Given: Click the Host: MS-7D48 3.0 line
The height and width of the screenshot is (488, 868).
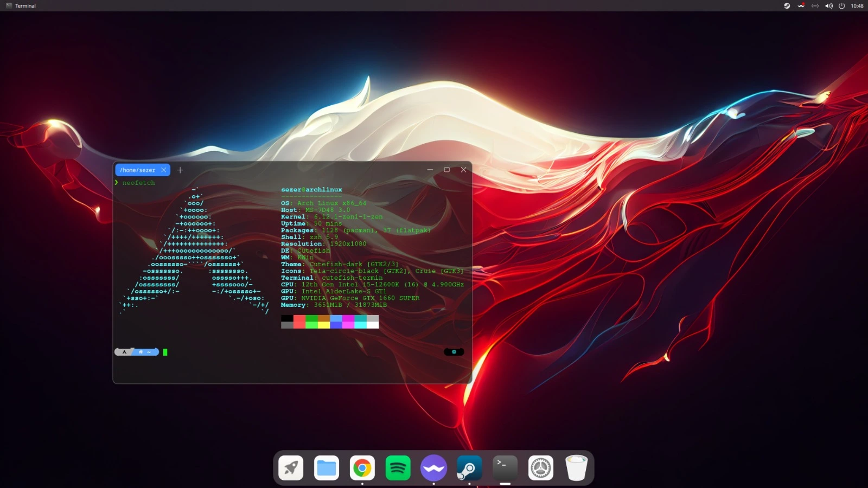Looking at the screenshot, I should coord(316,210).
